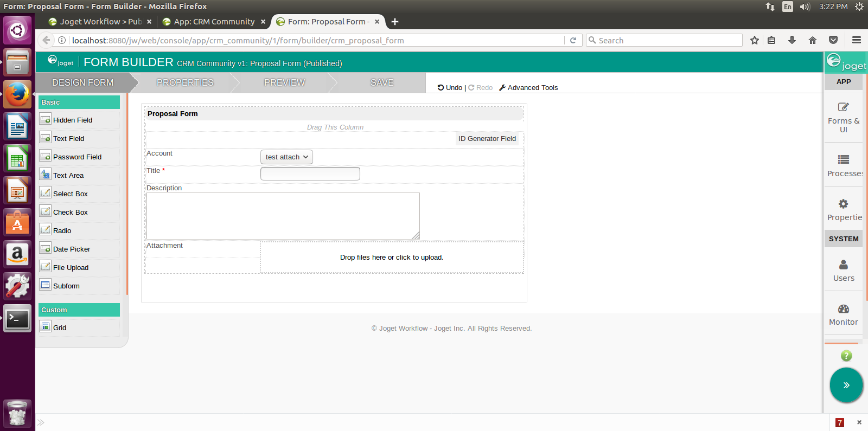Go to Firefox home page

(813, 40)
